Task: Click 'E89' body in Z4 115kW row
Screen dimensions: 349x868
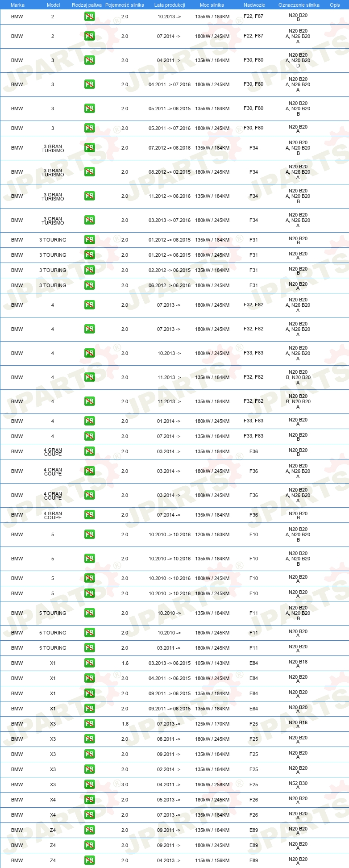Action: (254, 860)
